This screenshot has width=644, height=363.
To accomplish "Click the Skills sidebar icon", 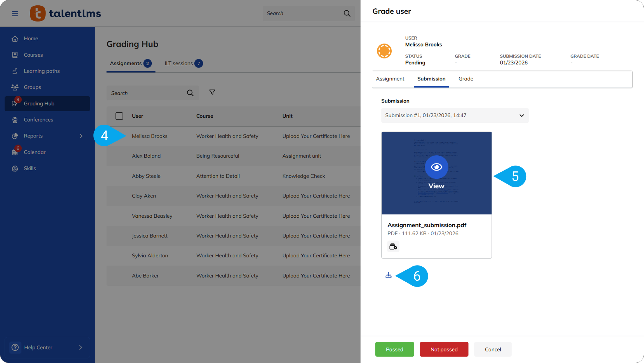I will [x=15, y=168].
